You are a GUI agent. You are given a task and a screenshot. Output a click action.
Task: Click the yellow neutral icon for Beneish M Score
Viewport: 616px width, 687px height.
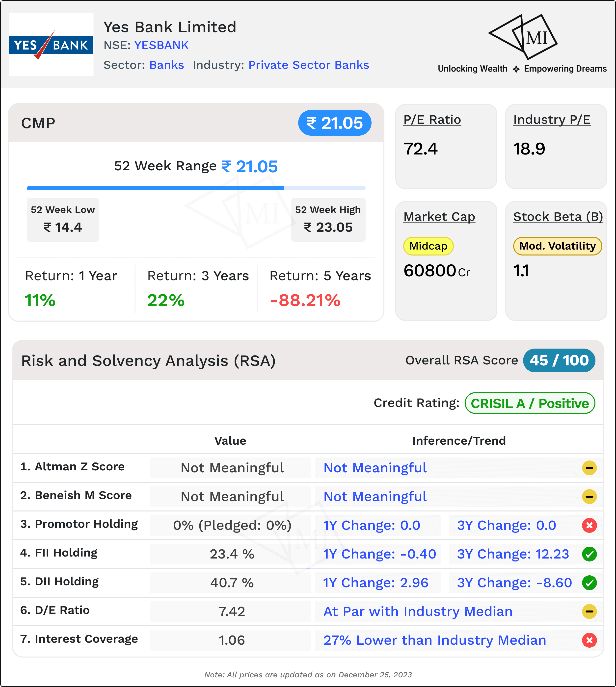tap(589, 497)
